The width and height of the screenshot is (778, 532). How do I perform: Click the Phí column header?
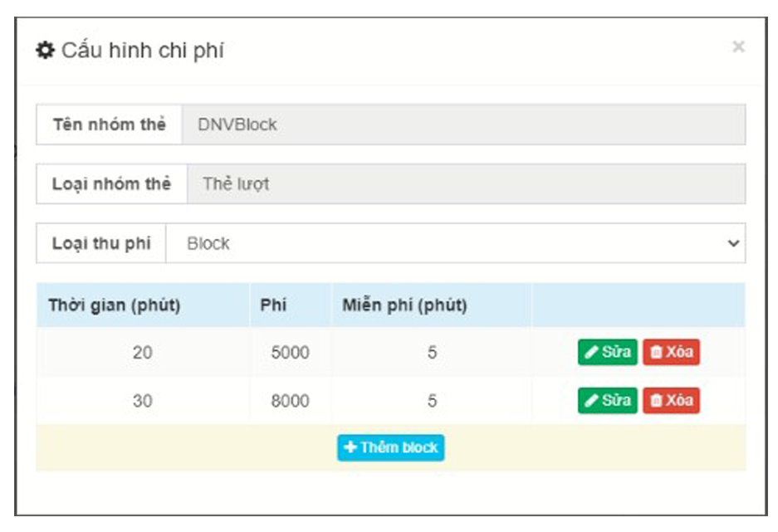click(273, 305)
